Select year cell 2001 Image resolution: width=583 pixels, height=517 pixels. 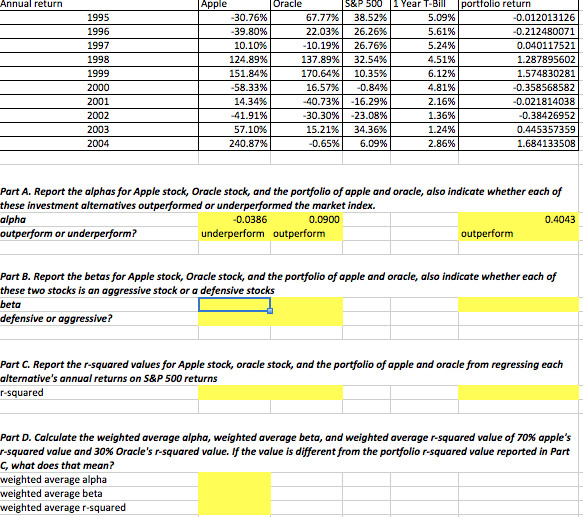click(99, 101)
